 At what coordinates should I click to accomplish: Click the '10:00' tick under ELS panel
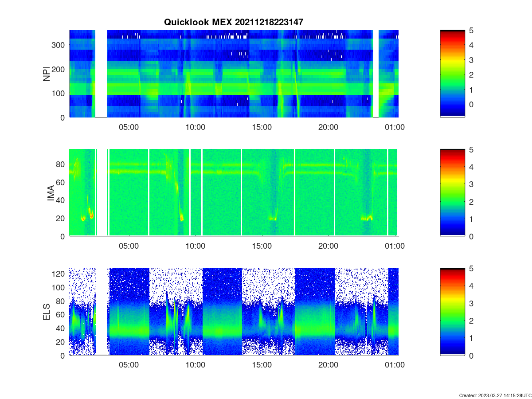tap(196, 365)
